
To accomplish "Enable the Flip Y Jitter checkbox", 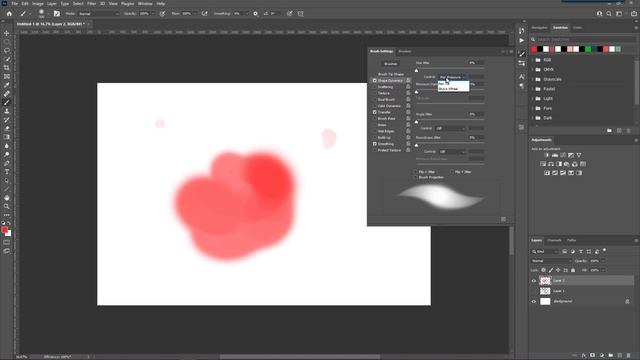I will click(452, 172).
